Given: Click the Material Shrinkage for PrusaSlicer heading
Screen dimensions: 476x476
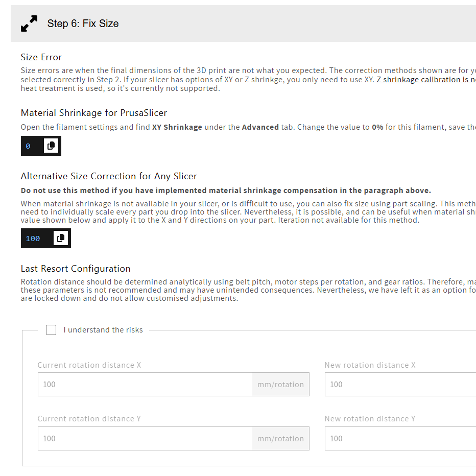Looking at the screenshot, I should point(94,113).
